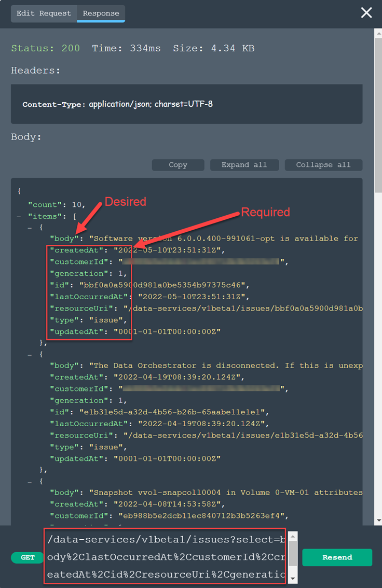
Task: Click the body text "Snapshot vvol-snapcoll0004 in Volume"
Action: tap(181, 493)
